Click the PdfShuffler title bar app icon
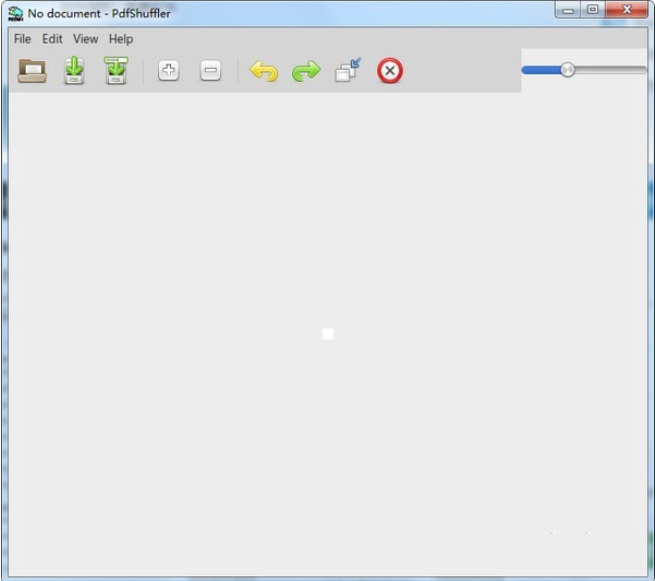This screenshot has height=581, width=655. pyautogui.click(x=15, y=13)
